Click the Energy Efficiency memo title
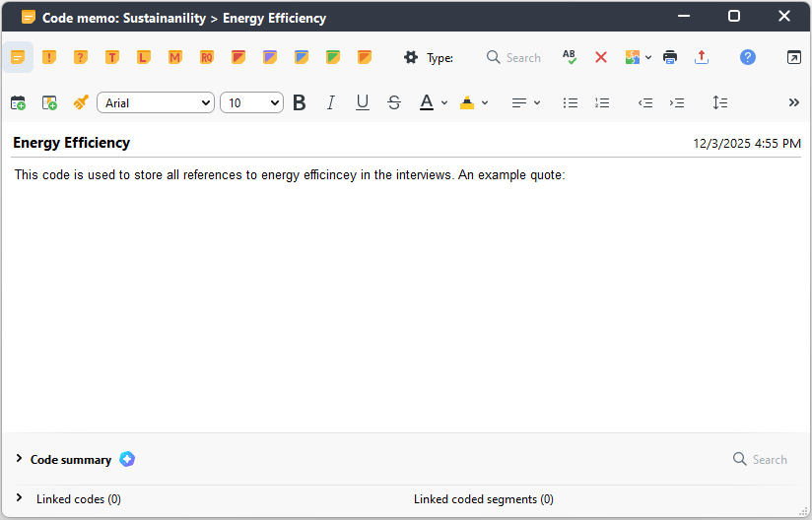The height and width of the screenshot is (520, 812). 72,143
